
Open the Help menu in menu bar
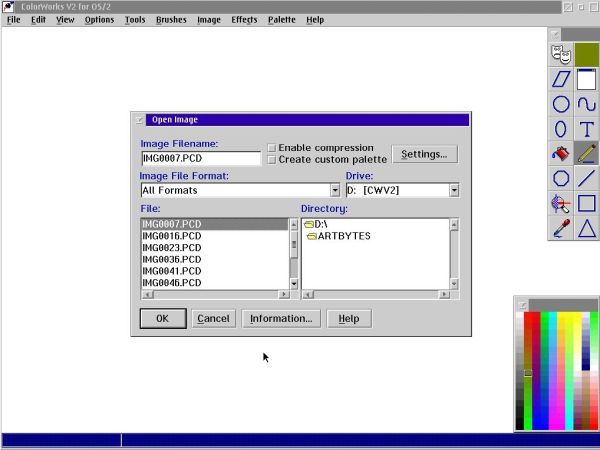[315, 20]
